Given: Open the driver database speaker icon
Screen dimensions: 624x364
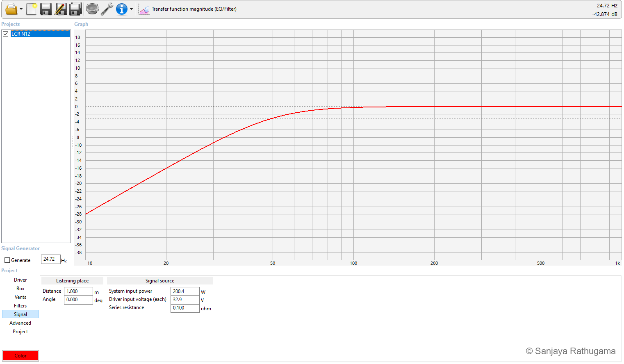Looking at the screenshot, I should (92, 9).
